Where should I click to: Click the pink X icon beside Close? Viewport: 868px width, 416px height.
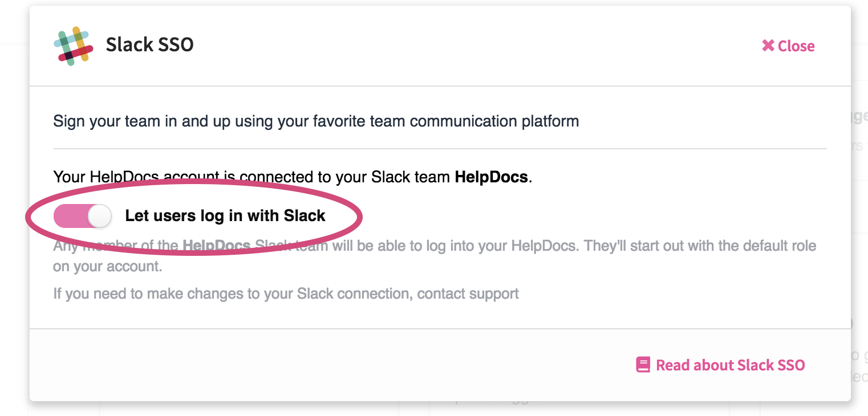pyautogui.click(x=768, y=46)
